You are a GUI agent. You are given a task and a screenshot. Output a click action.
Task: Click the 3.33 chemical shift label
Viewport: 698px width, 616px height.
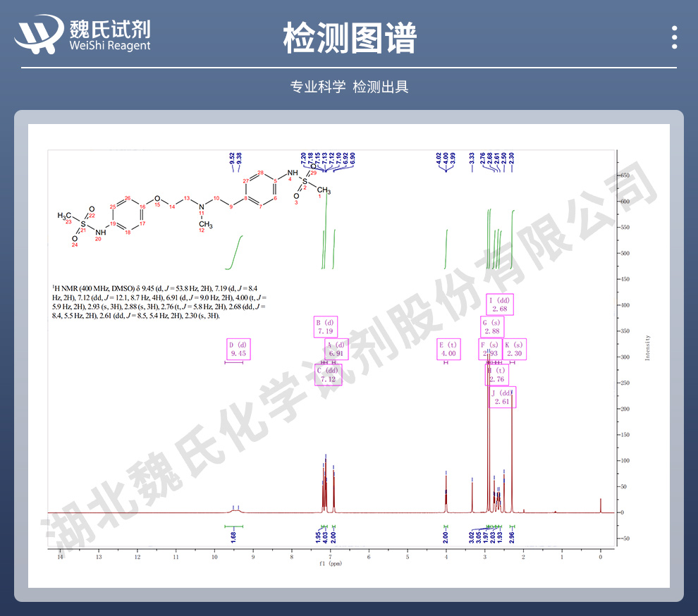click(x=472, y=158)
